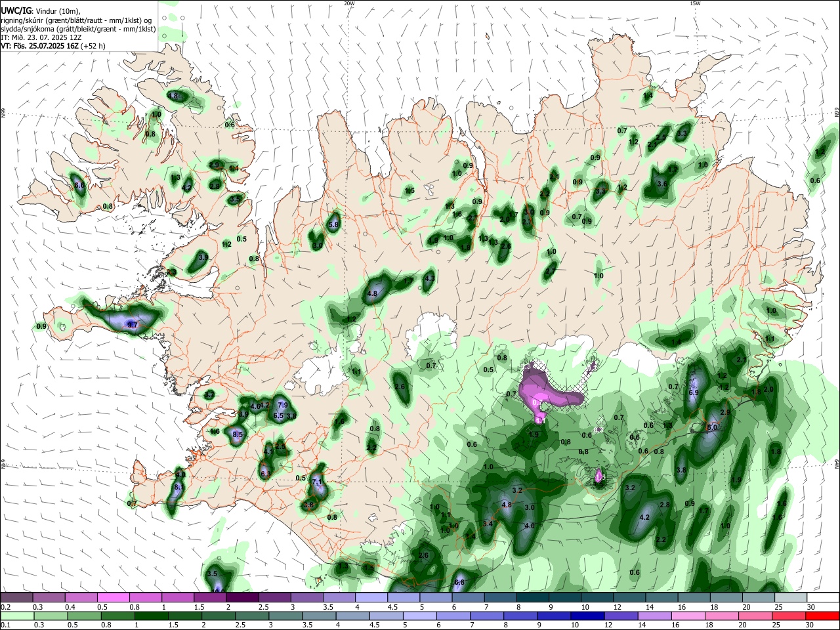The height and width of the screenshot is (630, 840).
Task: Click the 3.4 value in the southern rain area
Action: (488, 524)
